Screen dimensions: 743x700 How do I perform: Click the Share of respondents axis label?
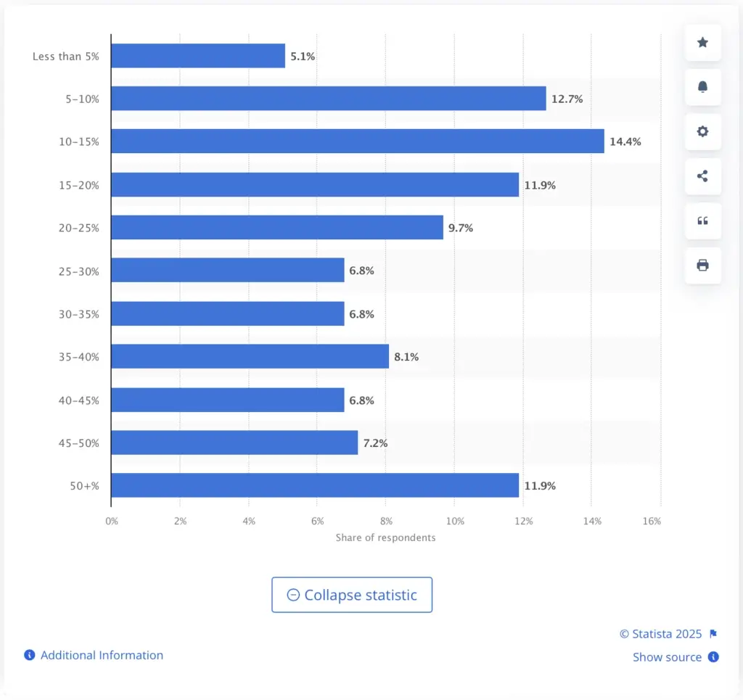click(386, 538)
